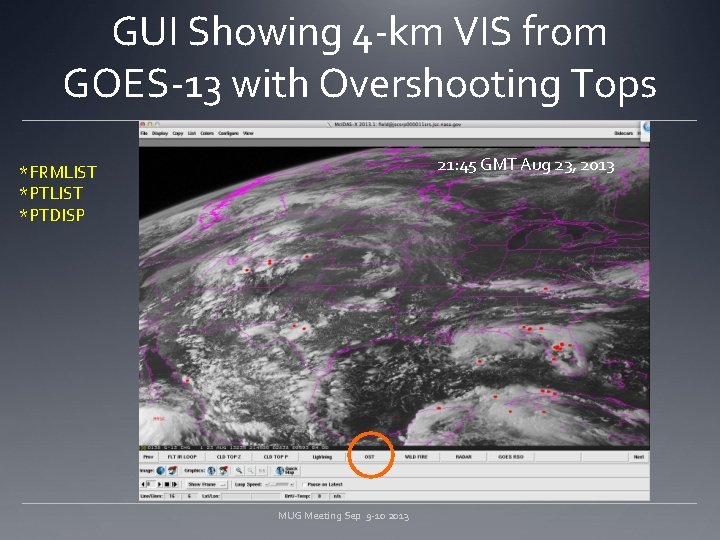Open the Show Frame dropdown

click(x=207, y=484)
